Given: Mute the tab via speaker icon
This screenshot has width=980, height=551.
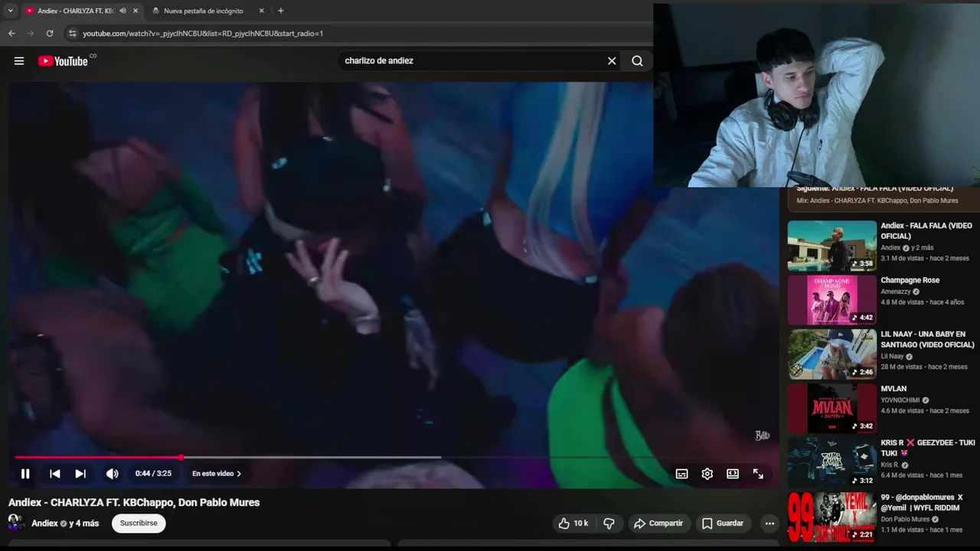Looking at the screenshot, I should click(122, 11).
